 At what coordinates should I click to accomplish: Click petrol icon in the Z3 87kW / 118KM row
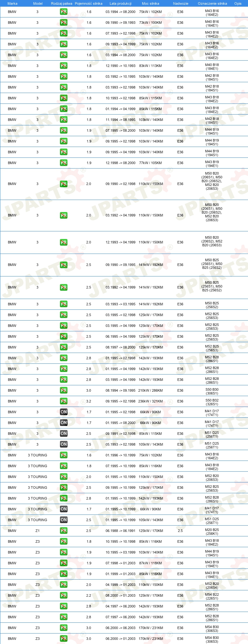tap(64, 563)
